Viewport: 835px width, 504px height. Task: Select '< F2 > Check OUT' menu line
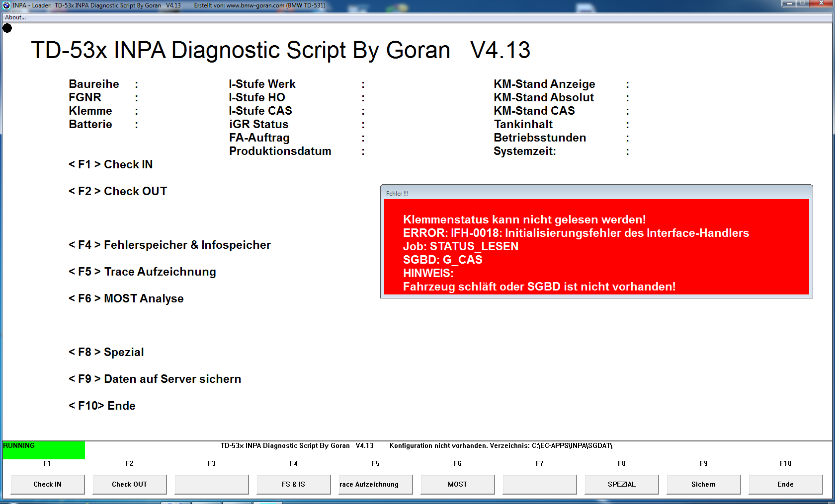click(118, 191)
